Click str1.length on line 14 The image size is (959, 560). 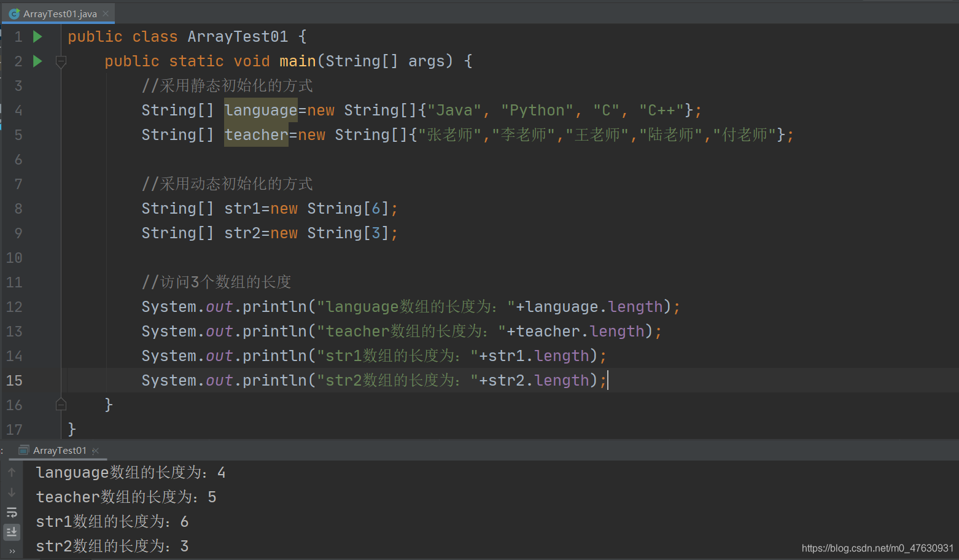539,356
